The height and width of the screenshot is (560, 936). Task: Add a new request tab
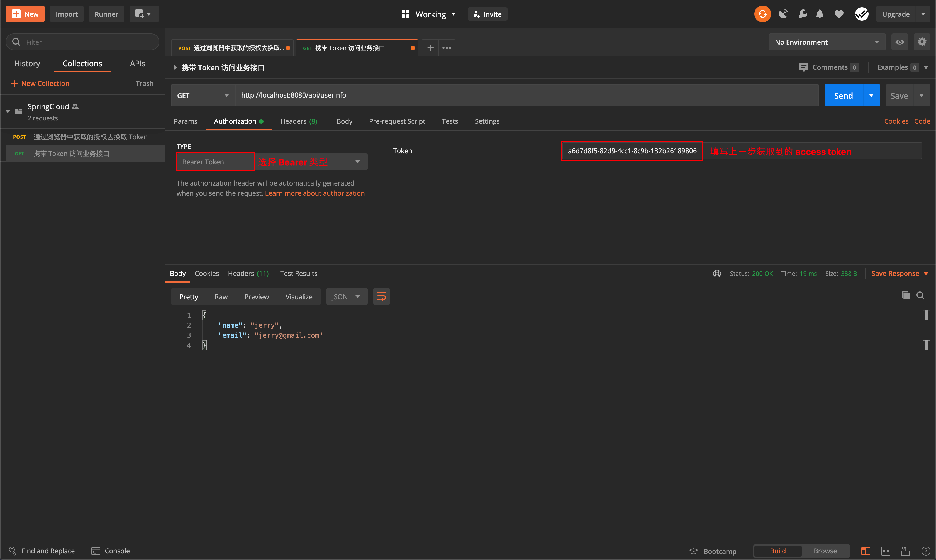coord(430,48)
